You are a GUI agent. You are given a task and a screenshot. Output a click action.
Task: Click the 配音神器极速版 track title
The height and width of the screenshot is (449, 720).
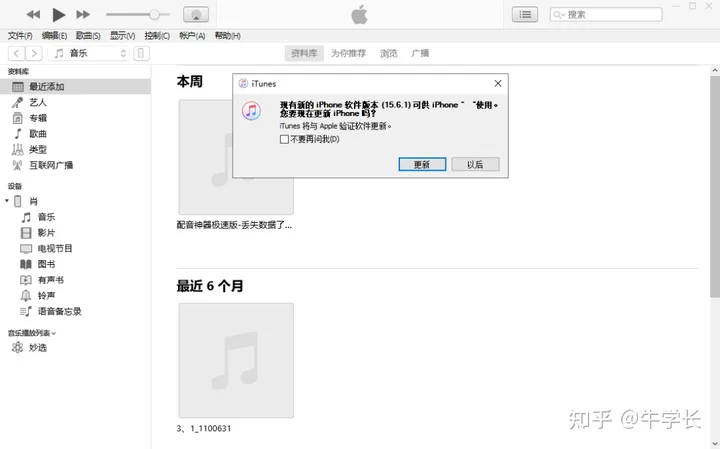[234, 225]
